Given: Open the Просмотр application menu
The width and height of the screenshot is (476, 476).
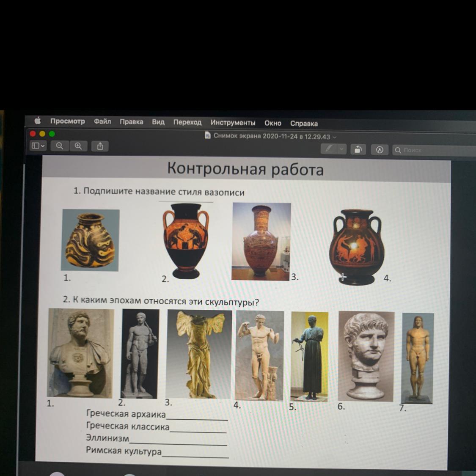Looking at the screenshot, I should point(67,121).
